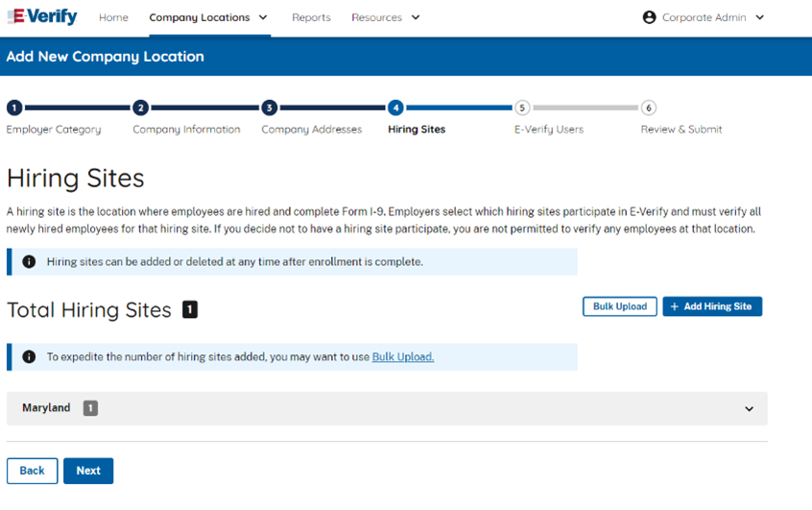Click the Hiring Sites page heading
Image resolution: width=812 pixels, height=510 pixels.
pos(76,179)
